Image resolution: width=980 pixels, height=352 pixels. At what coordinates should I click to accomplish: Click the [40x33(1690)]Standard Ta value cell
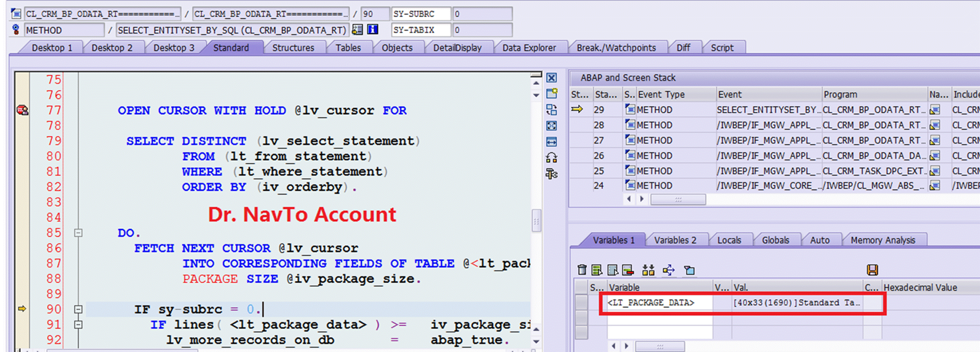click(797, 303)
